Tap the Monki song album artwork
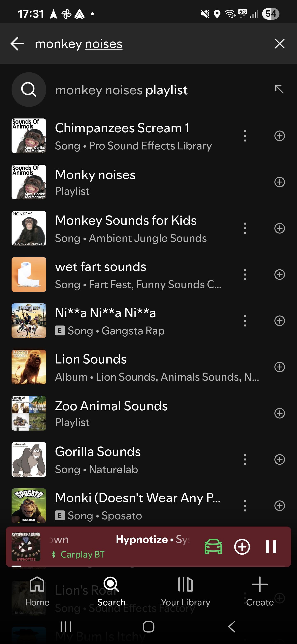Screen dimensions: 297x644 pyautogui.click(x=29, y=505)
